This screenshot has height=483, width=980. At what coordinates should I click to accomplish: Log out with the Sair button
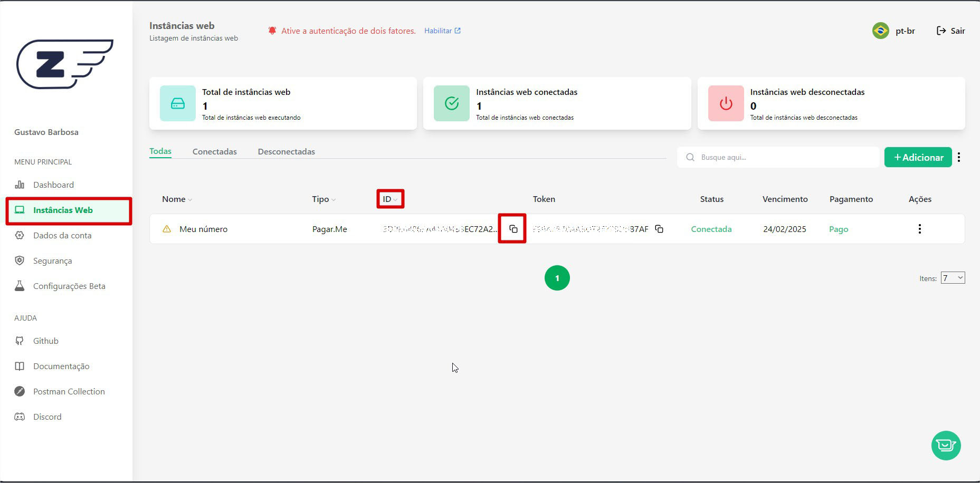[950, 31]
